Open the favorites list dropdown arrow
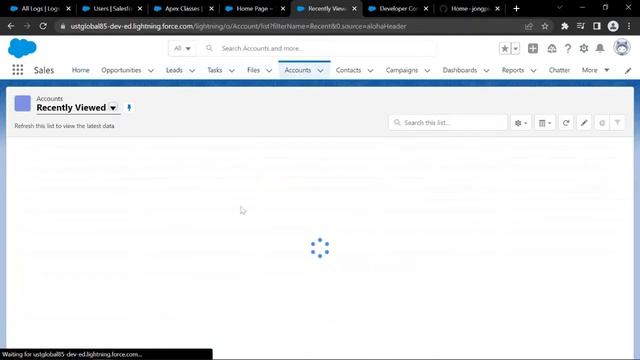Viewport: 640px width, 360px height. pyautogui.click(x=516, y=48)
